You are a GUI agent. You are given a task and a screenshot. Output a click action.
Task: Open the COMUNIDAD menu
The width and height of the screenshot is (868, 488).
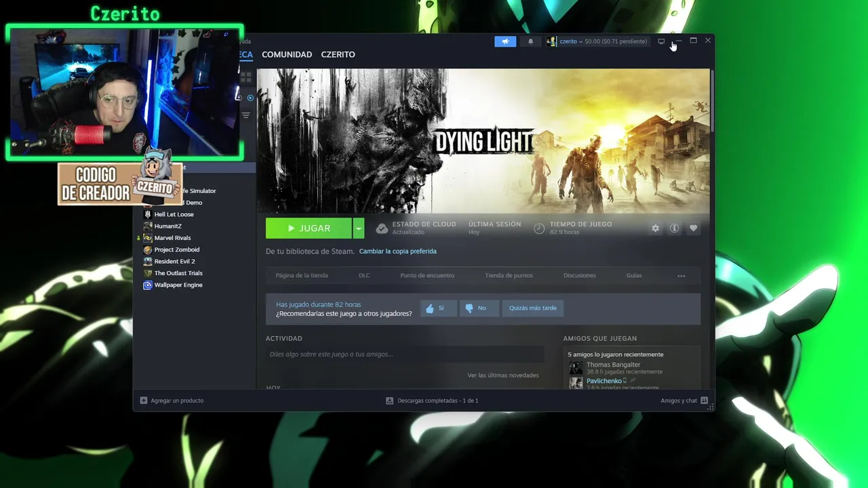tap(287, 54)
